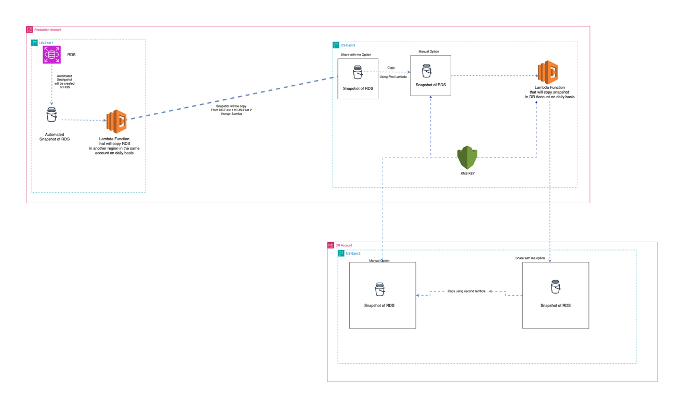Screen dimensions: 684x408
Task: Select the Lambda icon that copies RDS to another region
Action: [x=116, y=121]
